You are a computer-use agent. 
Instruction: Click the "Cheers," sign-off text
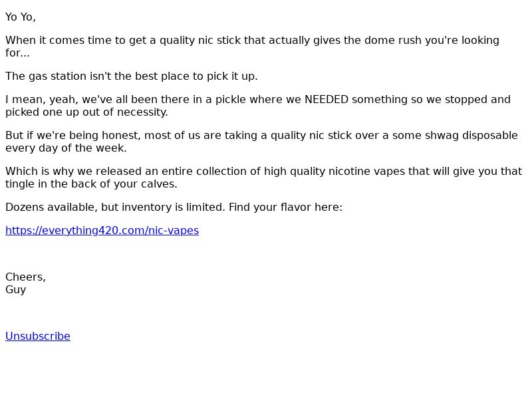click(x=25, y=277)
